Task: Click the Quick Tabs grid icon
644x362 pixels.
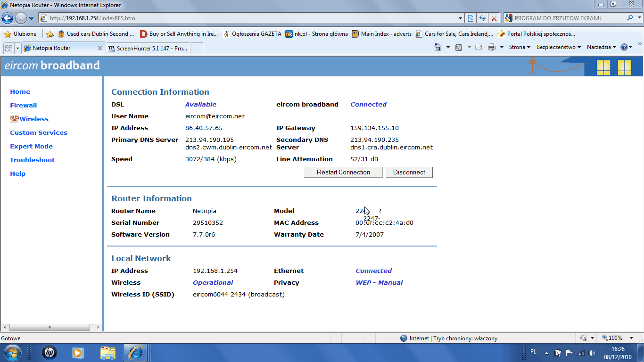Action: coord(8,48)
